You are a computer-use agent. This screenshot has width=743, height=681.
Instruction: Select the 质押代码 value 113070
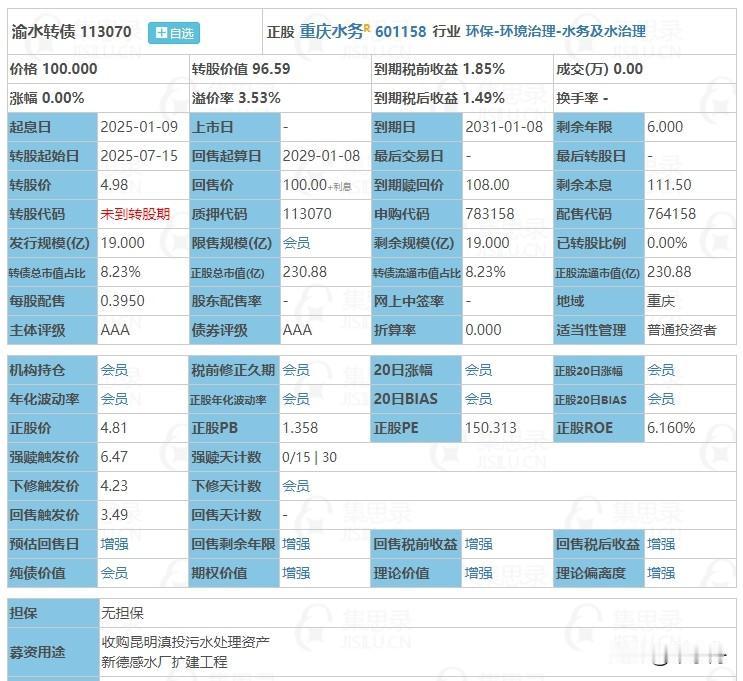pos(307,214)
